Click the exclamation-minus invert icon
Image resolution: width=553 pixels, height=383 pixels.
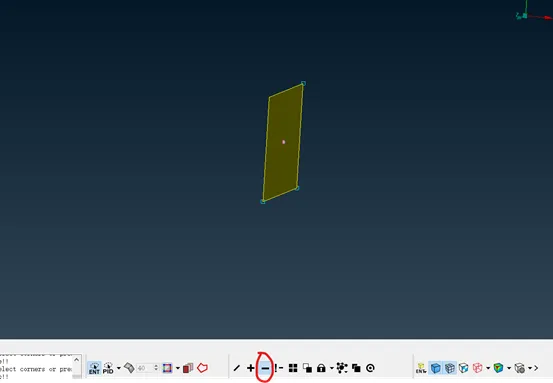pyautogui.click(x=279, y=368)
